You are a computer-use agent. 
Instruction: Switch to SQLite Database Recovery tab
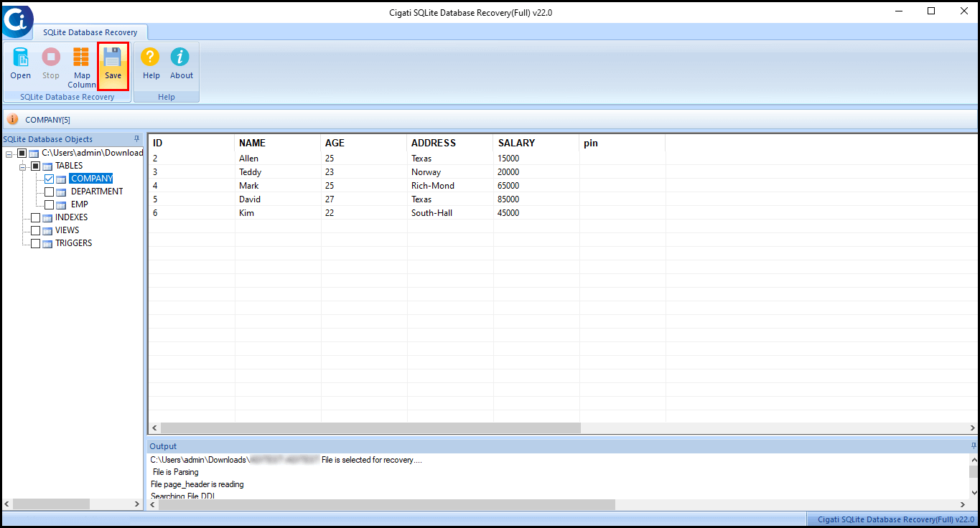90,32
